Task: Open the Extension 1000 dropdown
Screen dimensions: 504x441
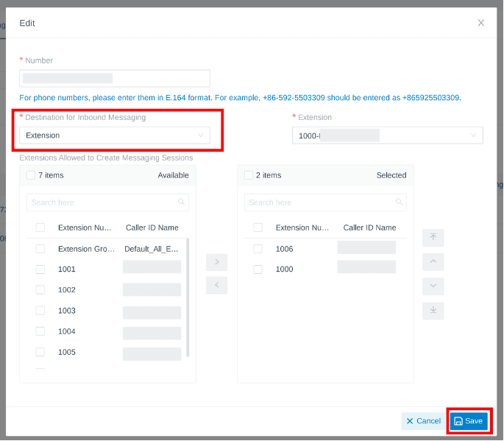Action: pos(387,135)
